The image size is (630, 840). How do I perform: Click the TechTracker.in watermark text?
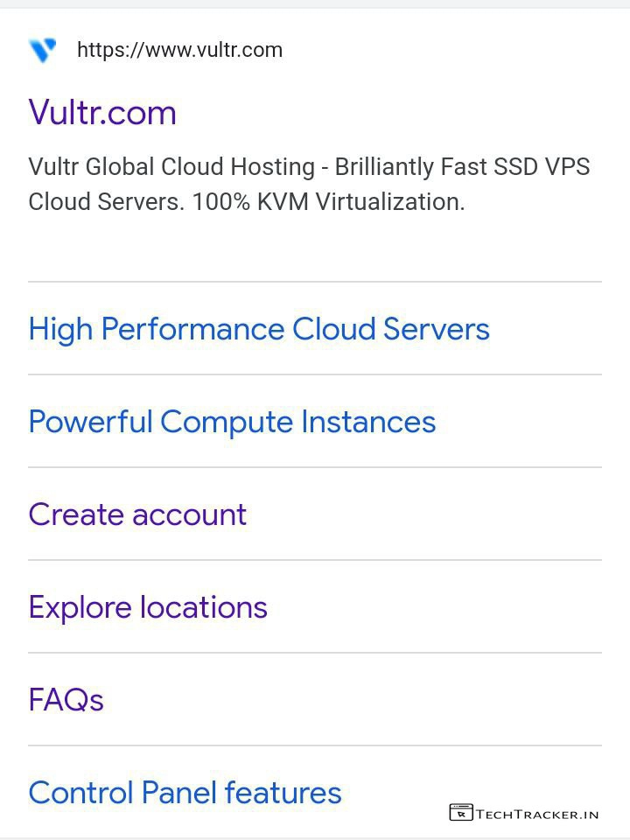[537, 814]
